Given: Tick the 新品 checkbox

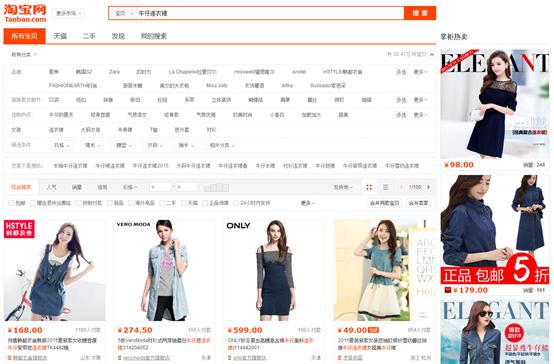Looking at the screenshot, I should tap(110, 203).
